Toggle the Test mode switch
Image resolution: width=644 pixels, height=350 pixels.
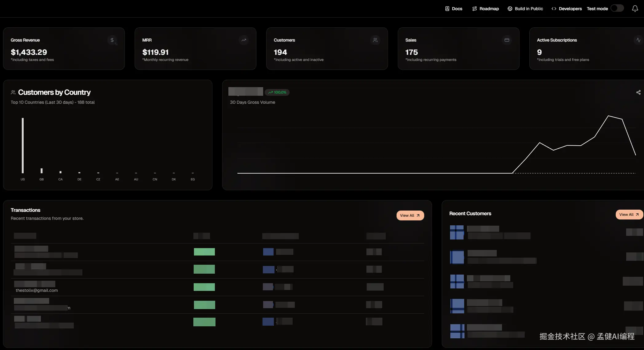pyautogui.click(x=617, y=8)
